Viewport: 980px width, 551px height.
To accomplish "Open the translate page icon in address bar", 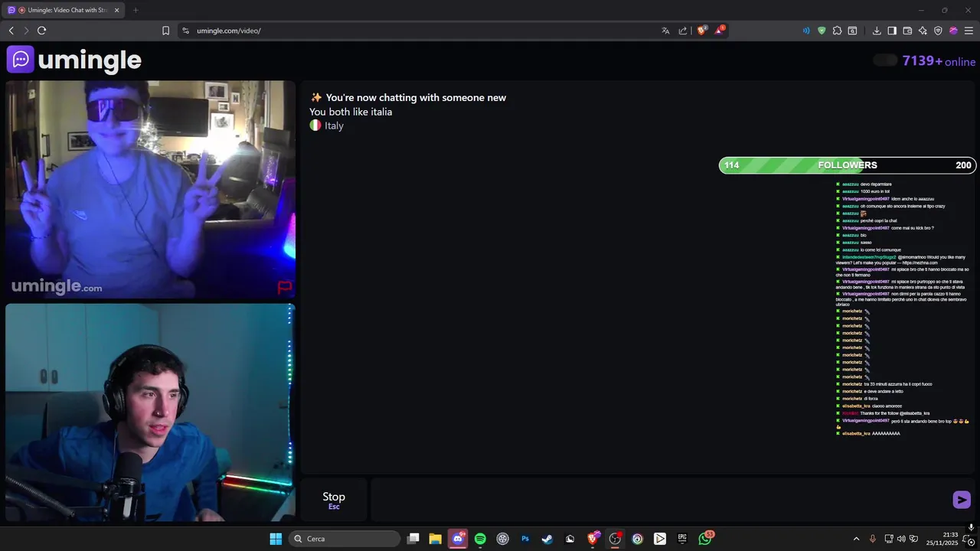I will pyautogui.click(x=665, y=31).
